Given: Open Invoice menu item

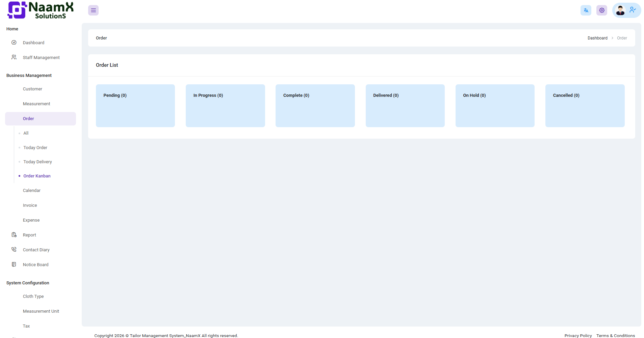Looking at the screenshot, I should (41, 205).
